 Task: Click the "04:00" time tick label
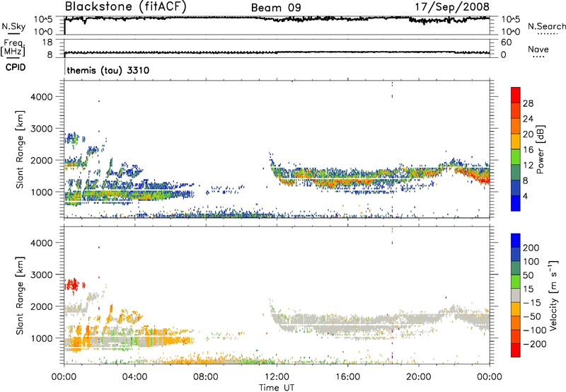pos(134,377)
